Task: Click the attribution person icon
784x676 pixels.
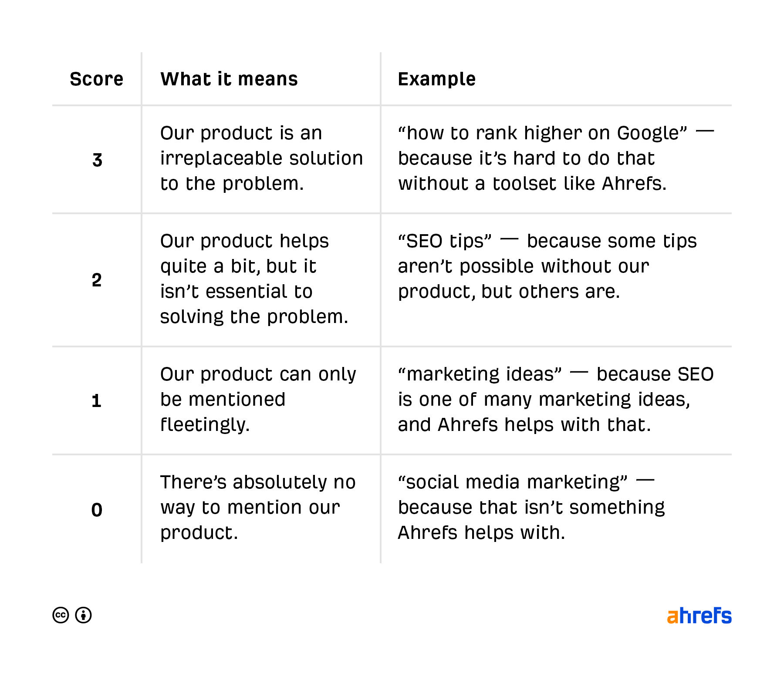Action: (83, 615)
